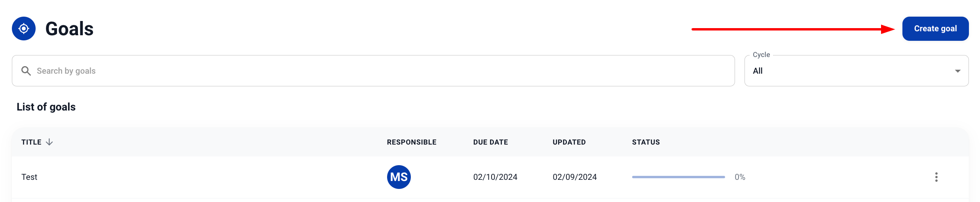The width and height of the screenshot is (980, 202).
Task: Sort by the TITLE column header
Action: 31,142
